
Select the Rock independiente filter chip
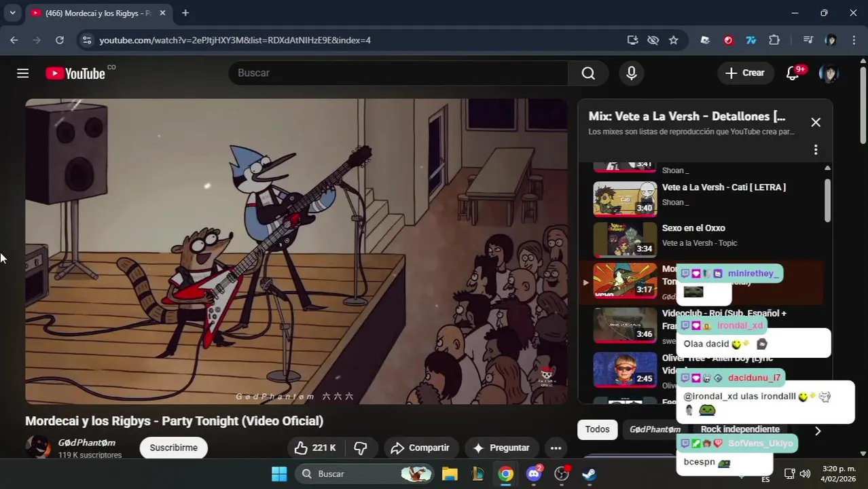tap(740, 429)
